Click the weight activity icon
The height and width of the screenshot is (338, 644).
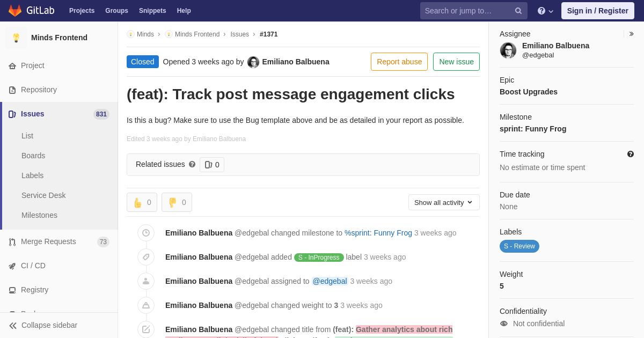coord(146,305)
